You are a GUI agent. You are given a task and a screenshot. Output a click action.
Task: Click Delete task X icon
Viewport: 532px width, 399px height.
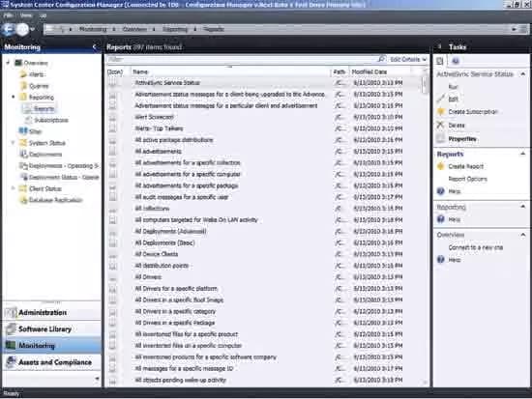[x=441, y=125]
